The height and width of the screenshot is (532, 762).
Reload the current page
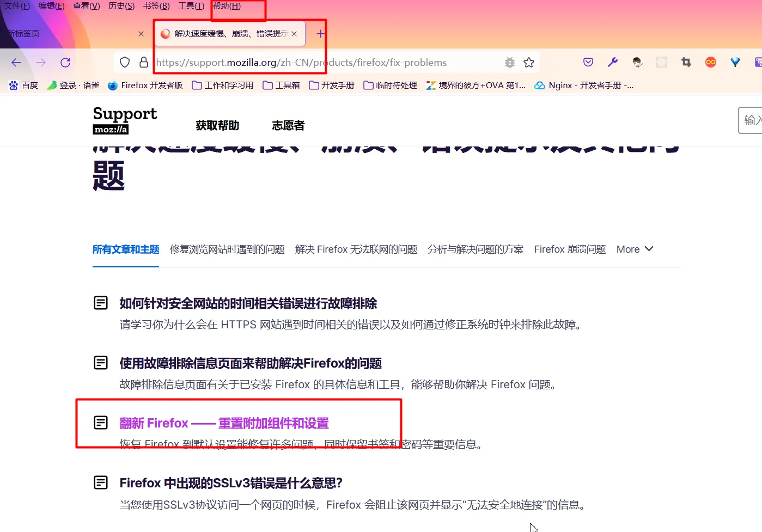pyautogui.click(x=65, y=63)
